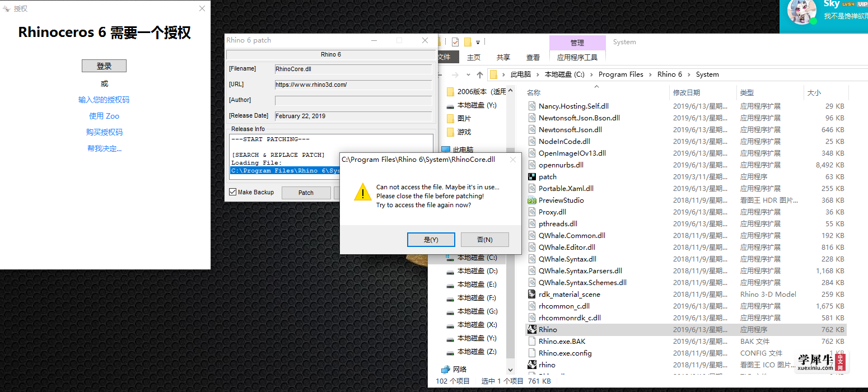Click the Patch button

(x=306, y=193)
